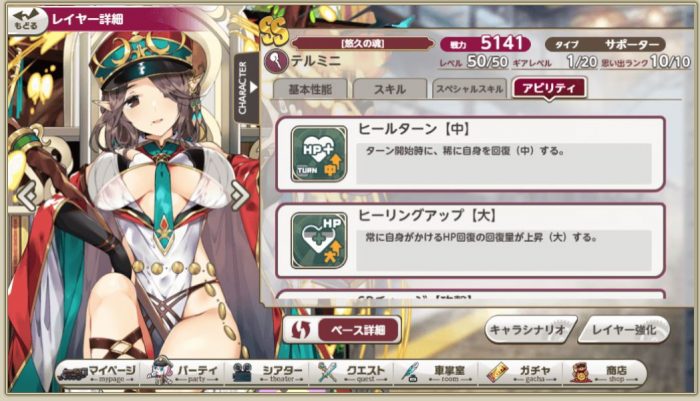Go to シアター in the bottom bar
Screen dimensions: 700x401
pyautogui.click(x=268, y=372)
